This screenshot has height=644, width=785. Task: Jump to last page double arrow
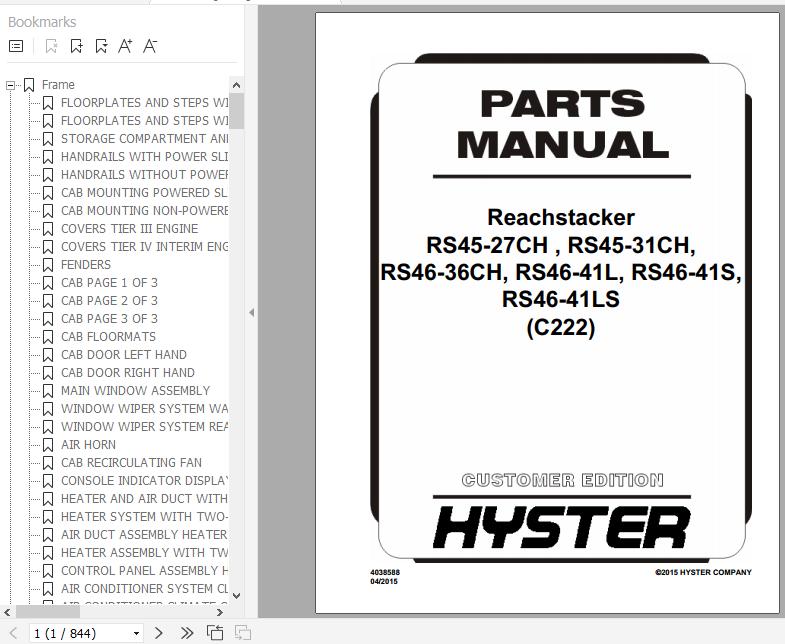(x=187, y=633)
